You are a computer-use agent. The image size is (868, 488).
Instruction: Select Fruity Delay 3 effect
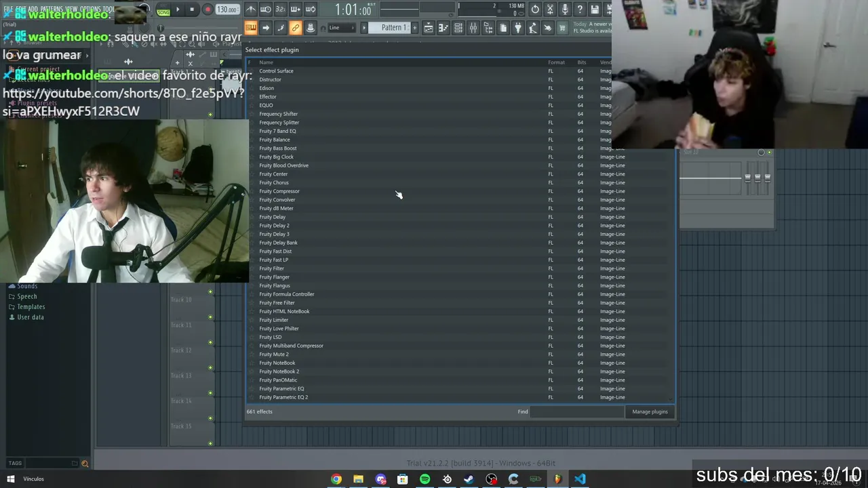459,234
